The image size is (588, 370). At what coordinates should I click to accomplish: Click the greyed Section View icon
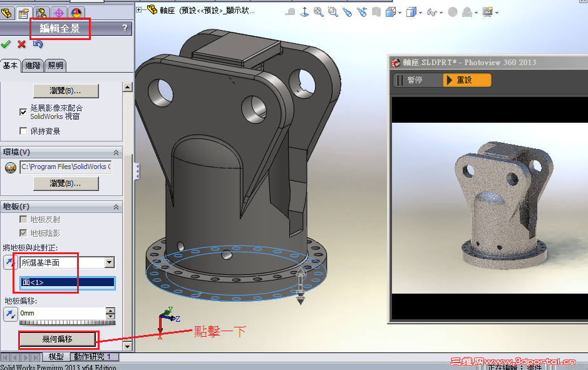tap(376, 12)
